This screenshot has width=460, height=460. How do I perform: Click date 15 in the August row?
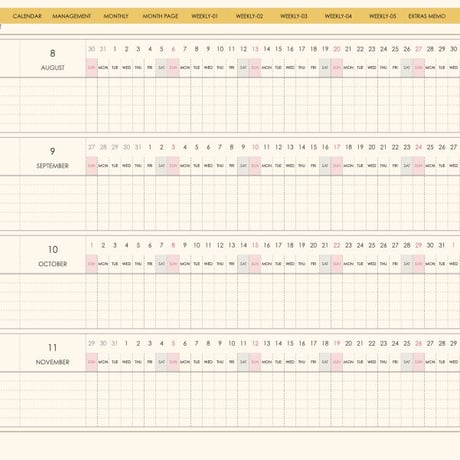point(278,49)
